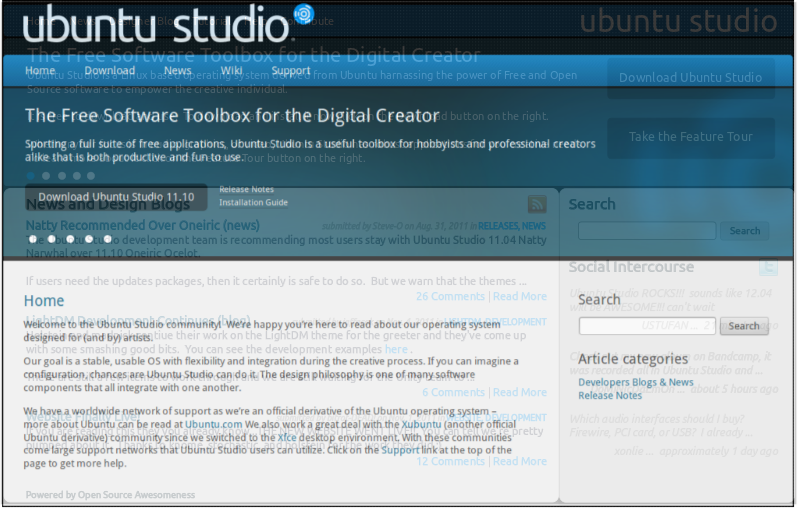798x508 pixels.
Task: Open News in the navigation bar
Action: click(178, 70)
